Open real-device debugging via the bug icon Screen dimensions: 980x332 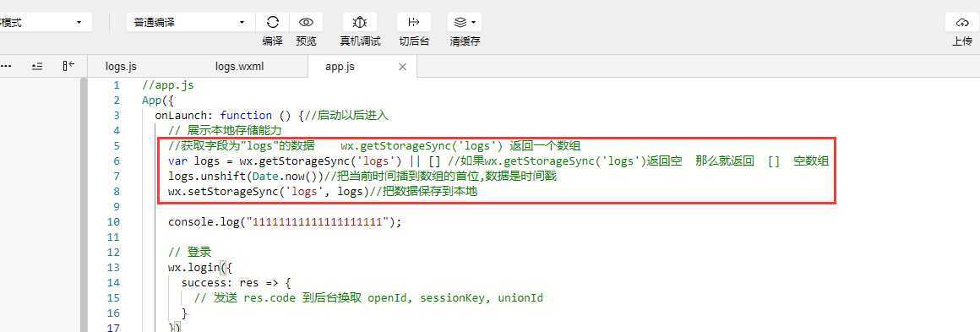coord(359,22)
